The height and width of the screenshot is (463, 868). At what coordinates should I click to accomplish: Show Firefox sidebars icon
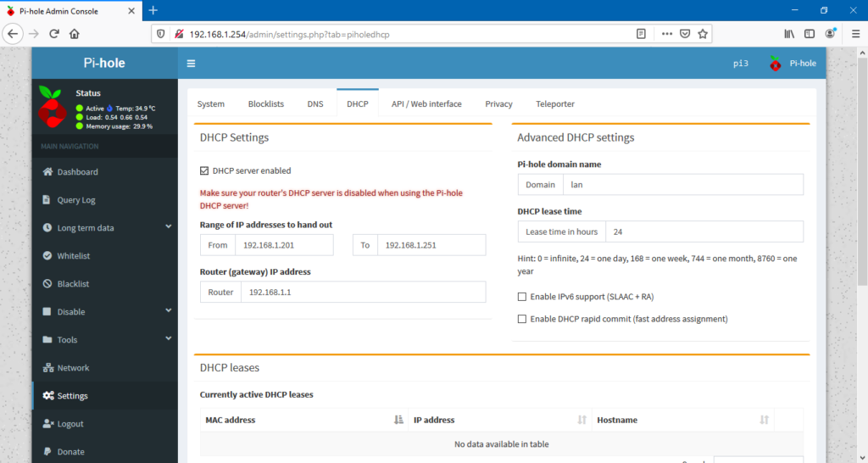click(x=810, y=34)
